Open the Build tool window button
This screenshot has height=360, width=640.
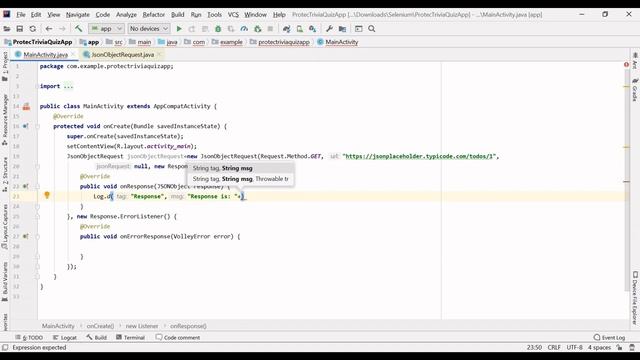97,338
